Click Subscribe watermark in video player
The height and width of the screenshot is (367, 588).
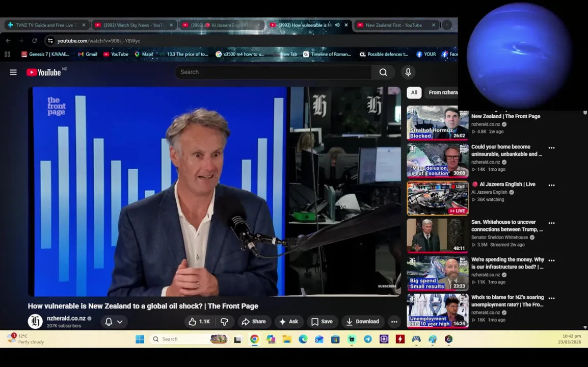pos(387,286)
